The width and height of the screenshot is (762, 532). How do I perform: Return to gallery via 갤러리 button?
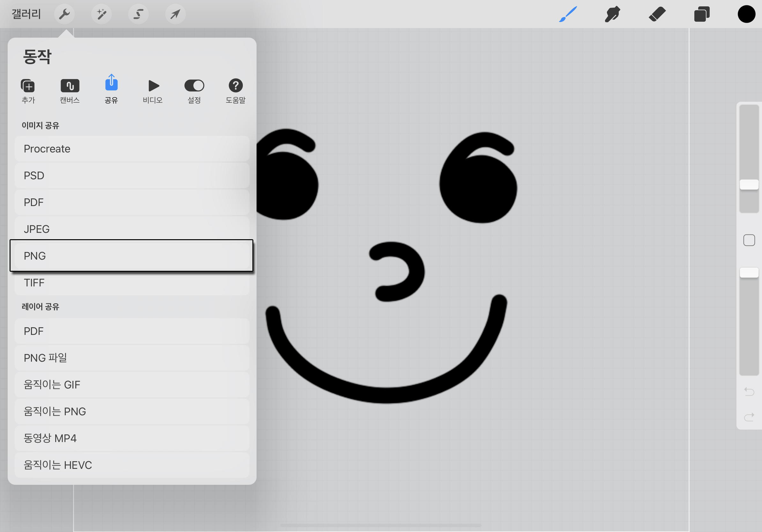pyautogui.click(x=26, y=14)
